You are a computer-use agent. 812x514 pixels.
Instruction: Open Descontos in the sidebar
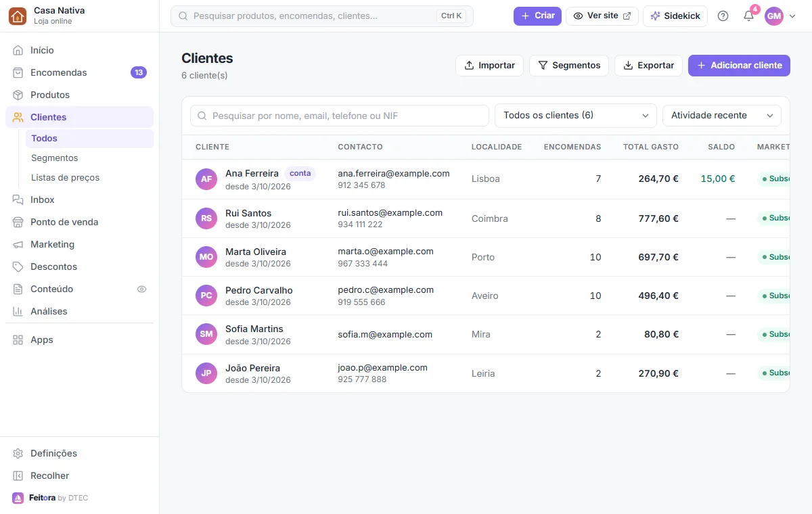point(80,266)
